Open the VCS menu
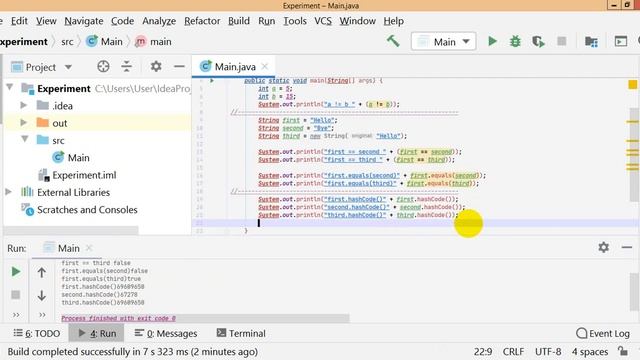The width and height of the screenshot is (640, 360). (323, 21)
